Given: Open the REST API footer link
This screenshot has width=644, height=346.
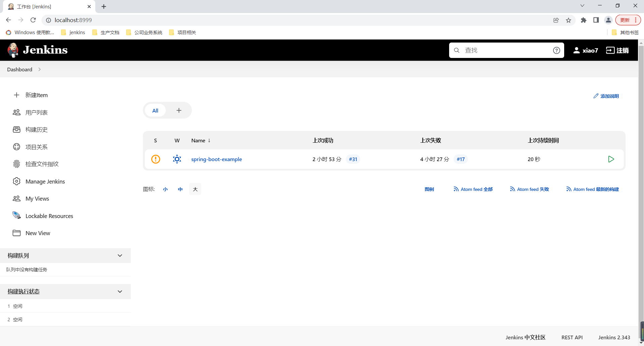Looking at the screenshot, I should point(572,337).
